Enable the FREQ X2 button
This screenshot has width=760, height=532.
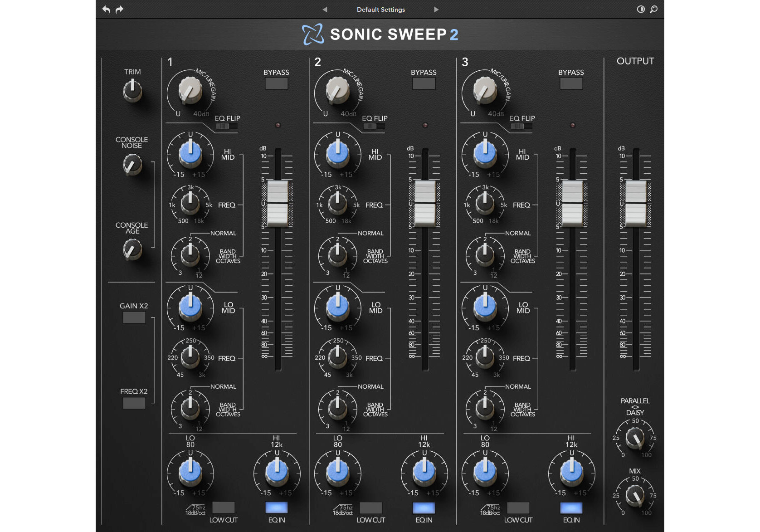(x=134, y=403)
